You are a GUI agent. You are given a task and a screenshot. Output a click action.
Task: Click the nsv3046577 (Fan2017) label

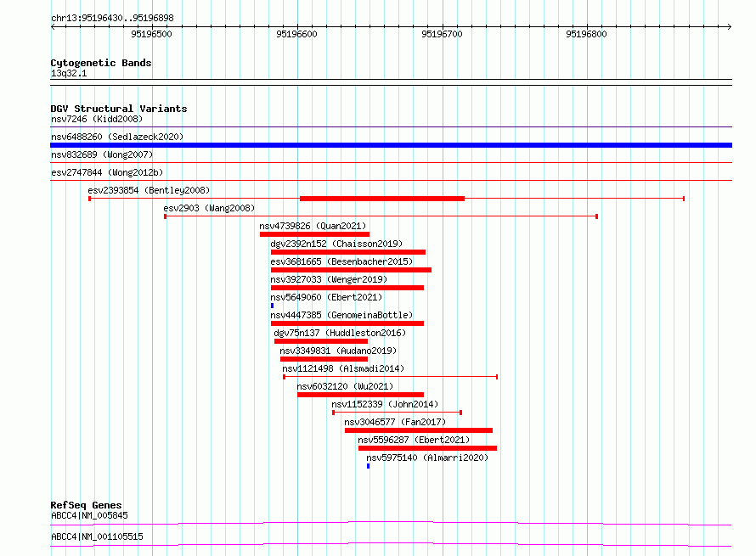pyautogui.click(x=395, y=422)
